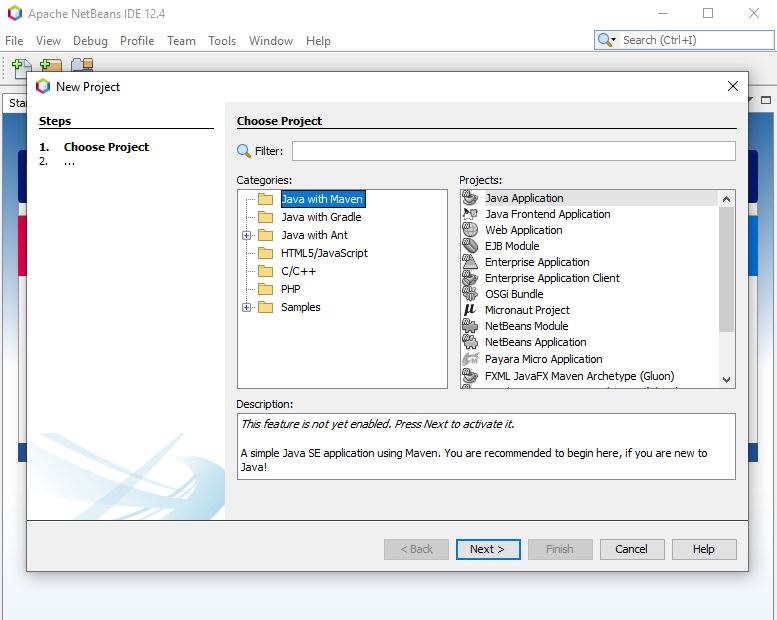Click the Java with Maven folder icon

pyautogui.click(x=266, y=199)
